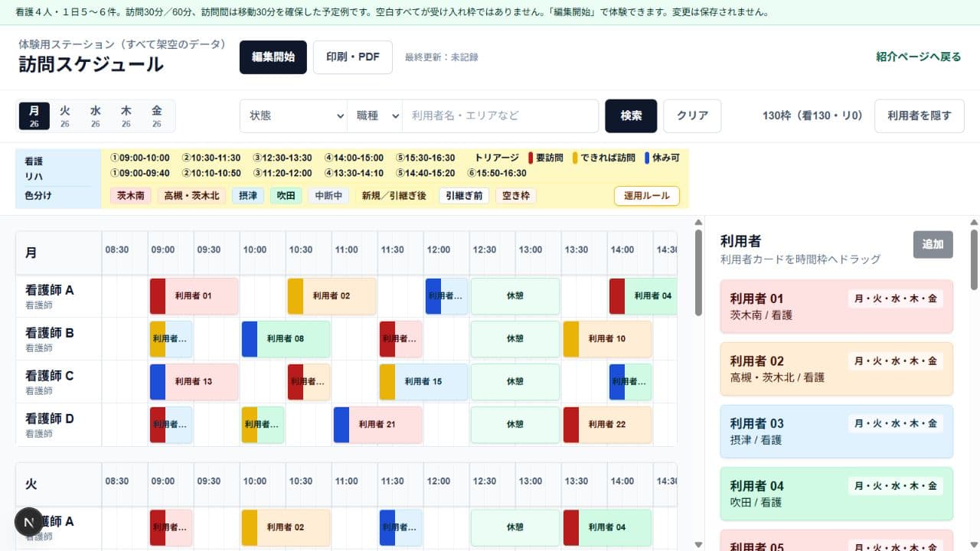980x551 pixels.
Task: Switch to the 水 day tab
Action: click(x=96, y=116)
